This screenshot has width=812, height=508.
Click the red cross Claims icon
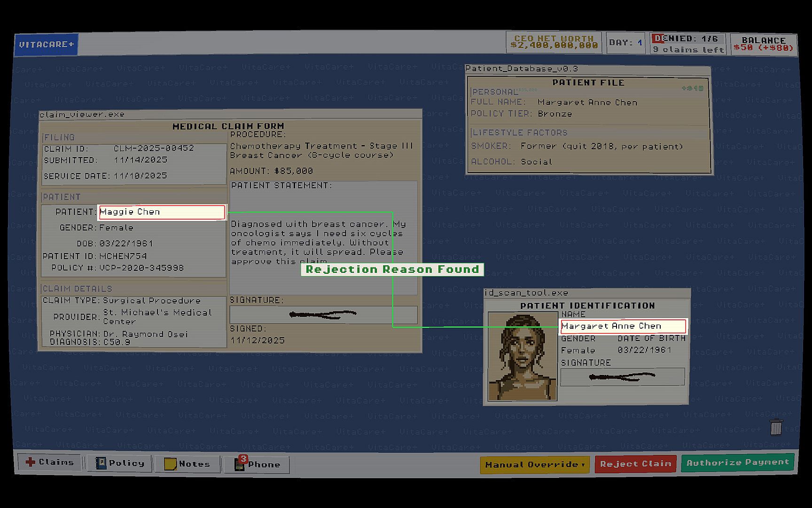[x=31, y=462]
